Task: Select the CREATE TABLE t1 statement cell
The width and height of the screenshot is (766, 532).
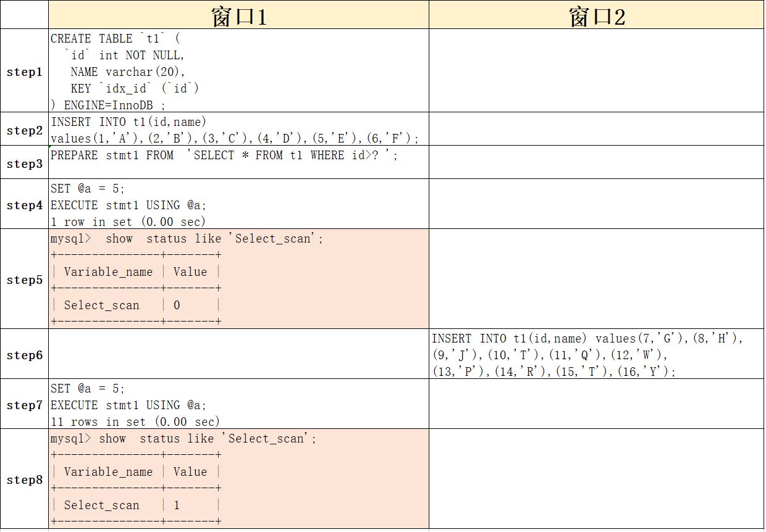Action: point(238,72)
